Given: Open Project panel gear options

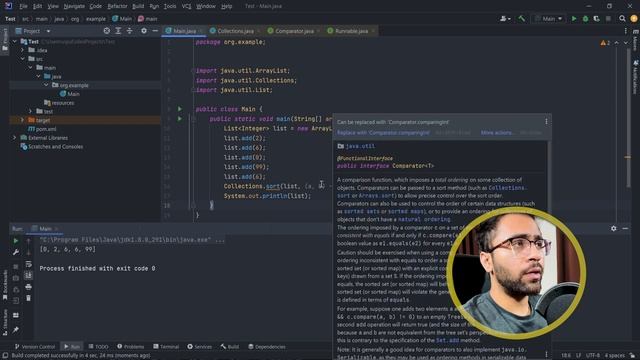Looking at the screenshot, I should coord(144,31).
